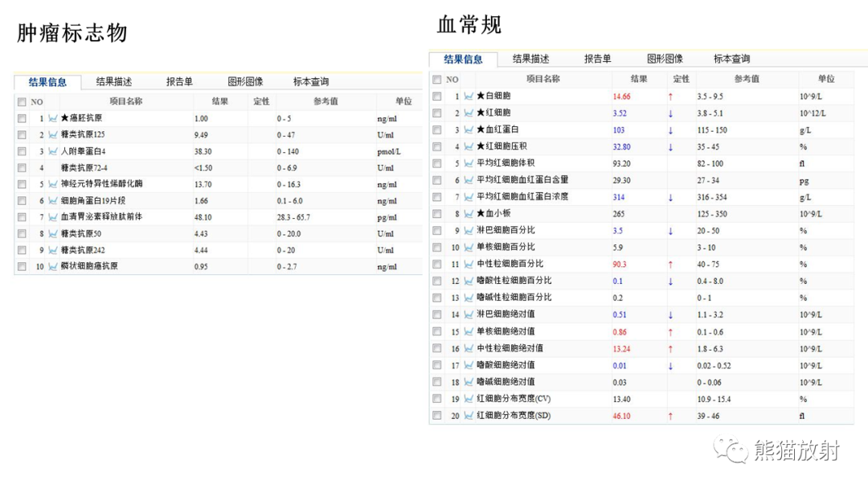Tick the checkbox for 单核细胞绝对值 row
The width and height of the screenshot is (868, 489).
point(436,331)
